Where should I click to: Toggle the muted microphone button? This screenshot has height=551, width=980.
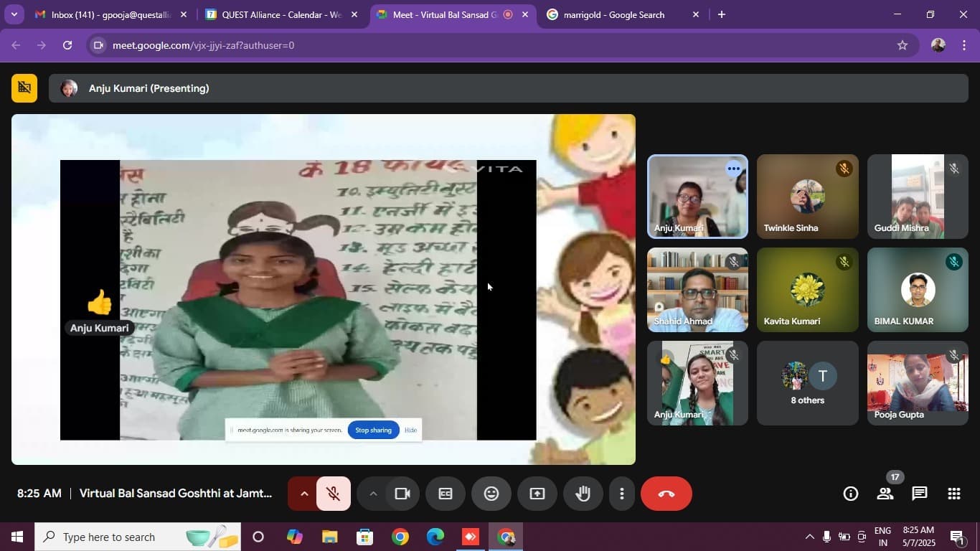click(x=333, y=494)
